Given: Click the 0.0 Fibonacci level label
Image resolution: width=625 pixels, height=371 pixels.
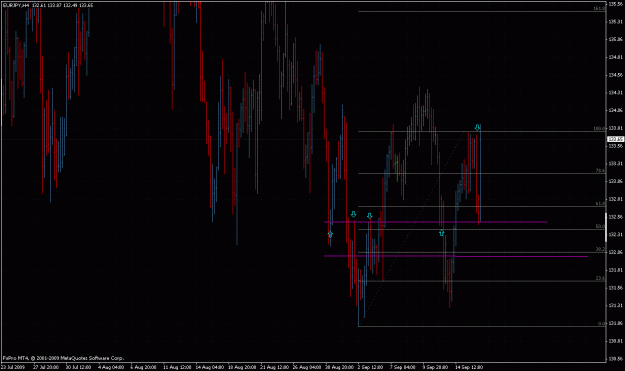Looking at the screenshot, I should coord(601,324).
